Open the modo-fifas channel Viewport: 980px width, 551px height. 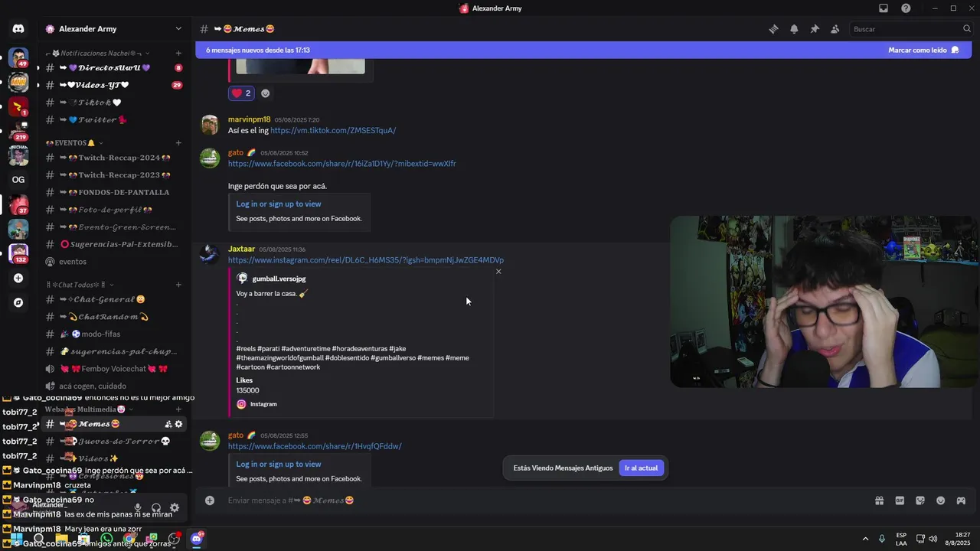click(113, 334)
